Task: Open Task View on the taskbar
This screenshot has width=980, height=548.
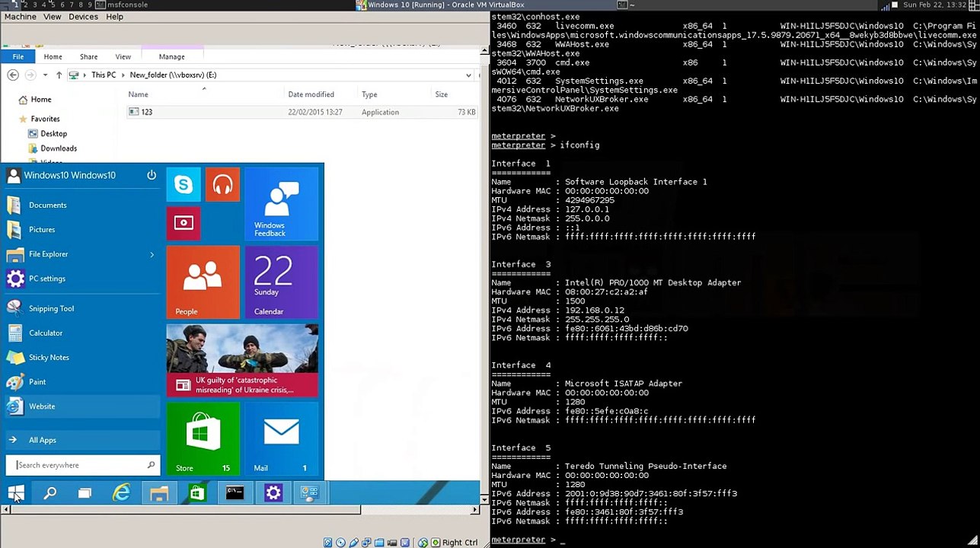Action: (x=85, y=493)
